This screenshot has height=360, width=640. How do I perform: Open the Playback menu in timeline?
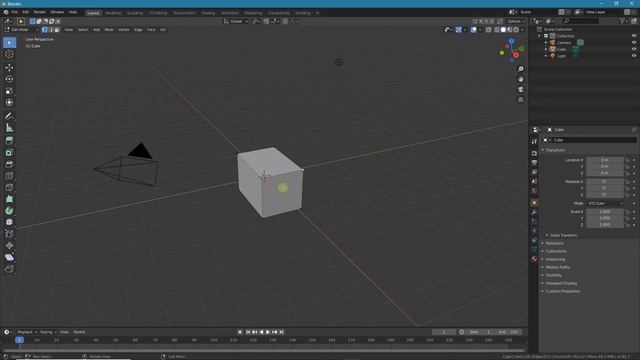tap(27, 332)
